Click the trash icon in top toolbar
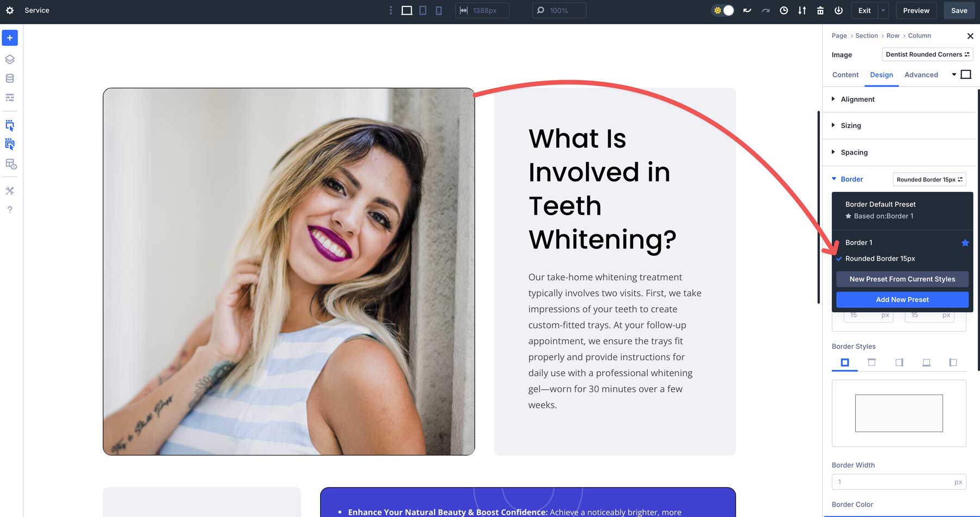This screenshot has height=517, width=980. 820,10
